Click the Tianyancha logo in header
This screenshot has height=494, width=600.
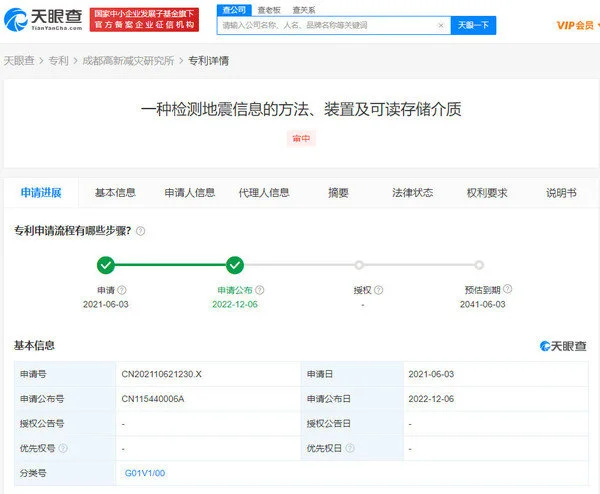click(x=43, y=19)
